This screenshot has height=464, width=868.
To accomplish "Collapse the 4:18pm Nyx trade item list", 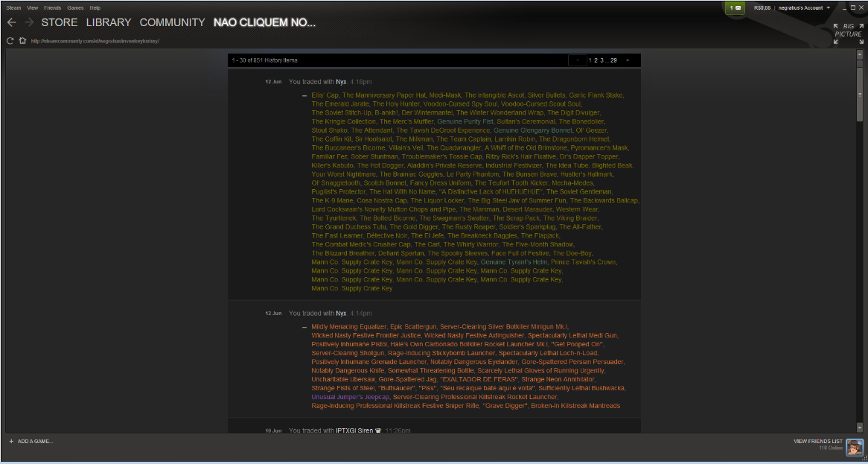I will click(x=304, y=96).
